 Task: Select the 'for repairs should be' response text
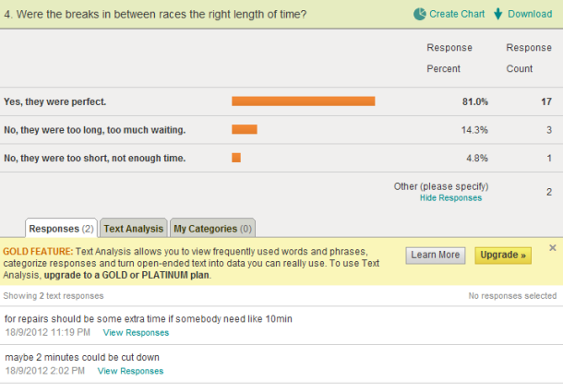coord(148,319)
